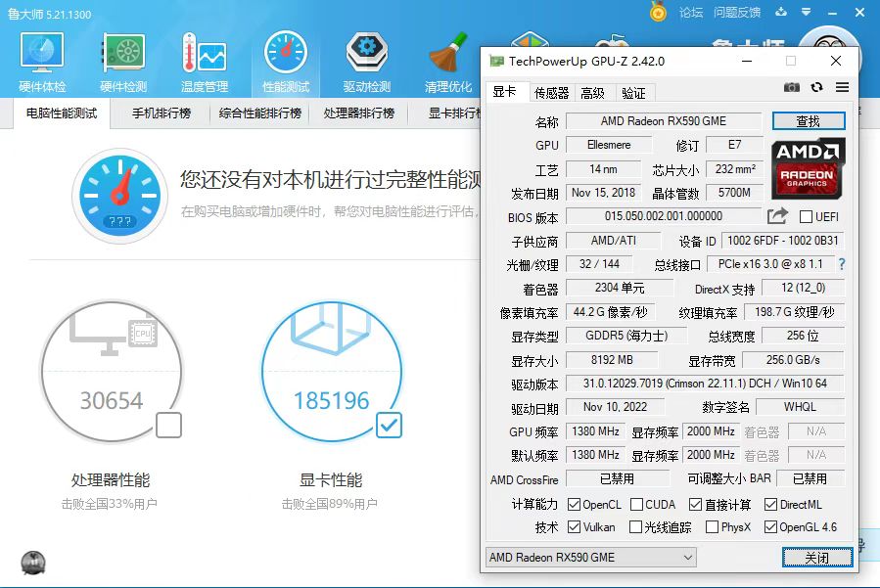The height and width of the screenshot is (588, 880).
Task: Open 硬件检测 hardware detection icon
Action: (123, 62)
